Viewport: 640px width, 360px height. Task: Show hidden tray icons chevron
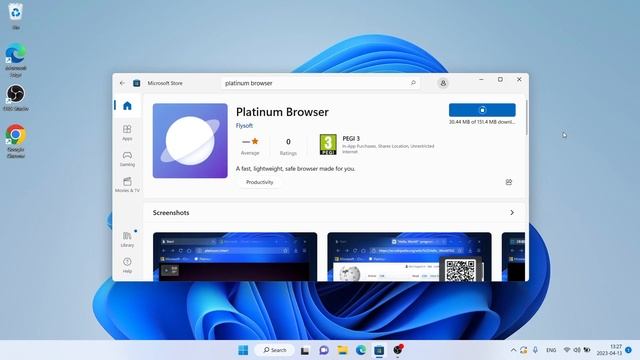[x=513, y=350]
